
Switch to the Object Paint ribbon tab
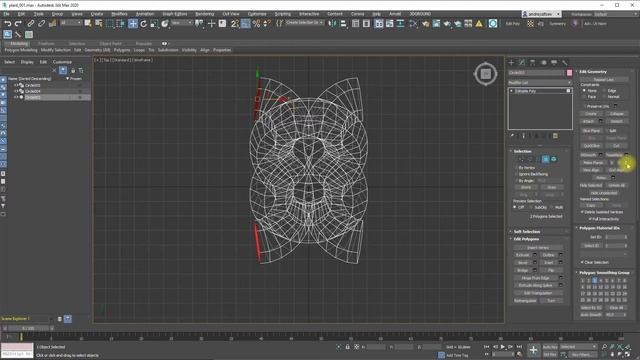click(x=110, y=43)
